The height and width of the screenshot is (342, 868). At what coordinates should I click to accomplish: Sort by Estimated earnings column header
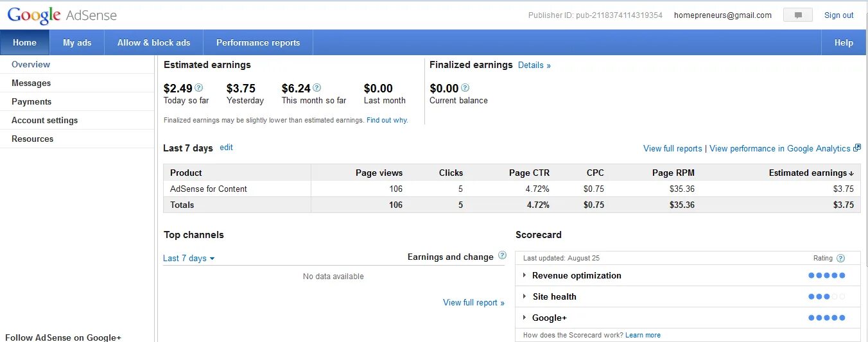pos(811,173)
